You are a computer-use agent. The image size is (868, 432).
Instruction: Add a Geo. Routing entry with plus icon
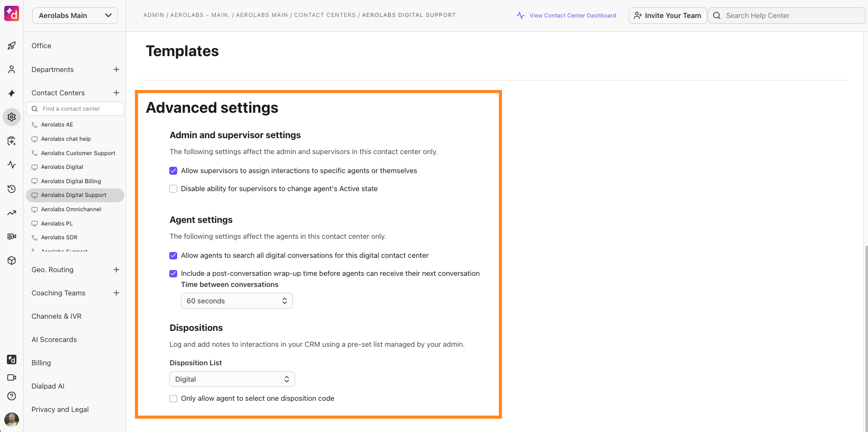[x=116, y=269]
